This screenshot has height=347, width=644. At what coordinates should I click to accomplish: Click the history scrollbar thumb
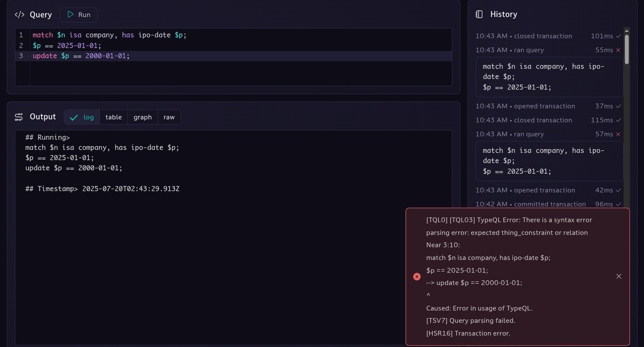(x=627, y=49)
